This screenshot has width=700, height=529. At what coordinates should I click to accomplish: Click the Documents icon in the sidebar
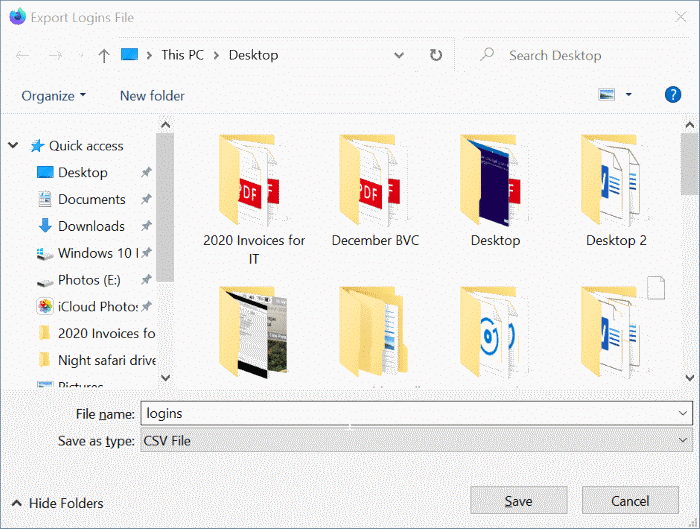click(45, 199)
